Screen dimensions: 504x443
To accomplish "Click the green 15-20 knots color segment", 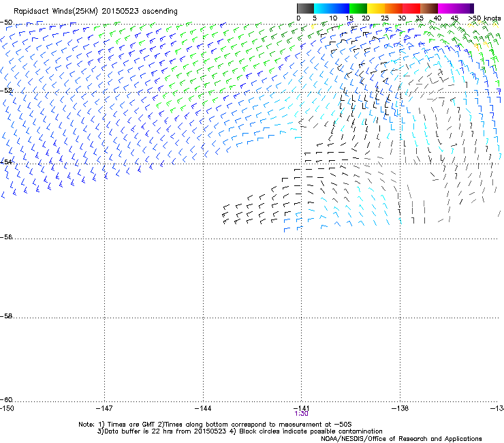I will coord(358,8).
